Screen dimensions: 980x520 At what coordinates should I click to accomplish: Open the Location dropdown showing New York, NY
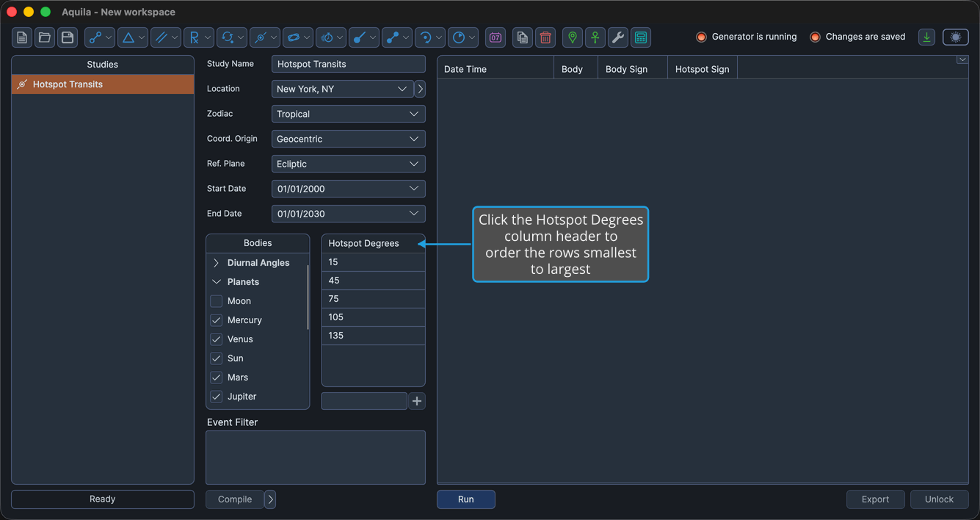pos(342,89)
